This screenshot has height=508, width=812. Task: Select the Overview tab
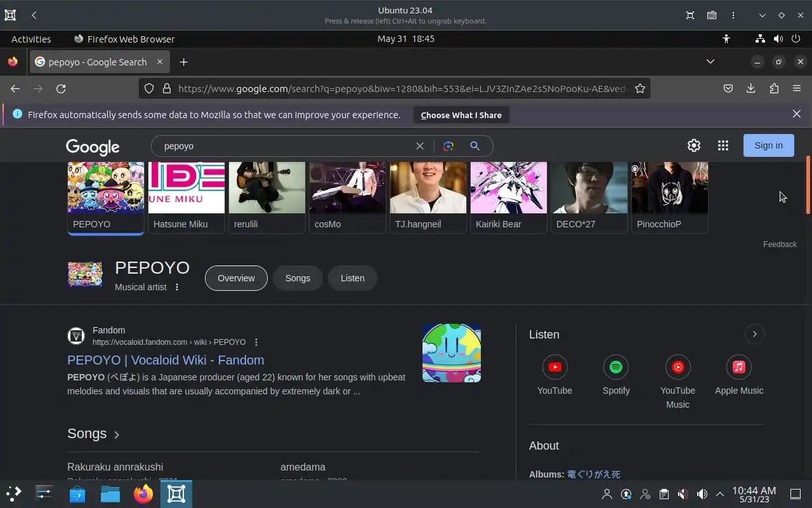[x=236, y=278]
